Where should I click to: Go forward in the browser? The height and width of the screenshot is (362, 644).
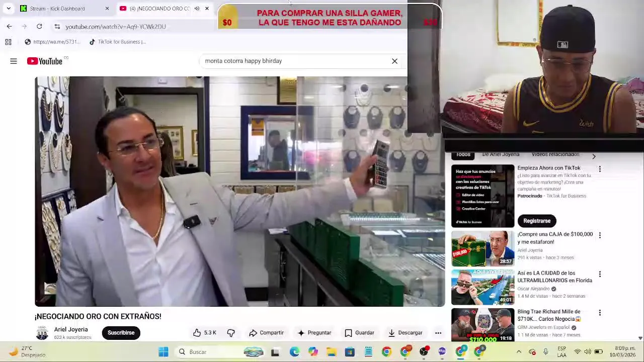coord(24,26)
